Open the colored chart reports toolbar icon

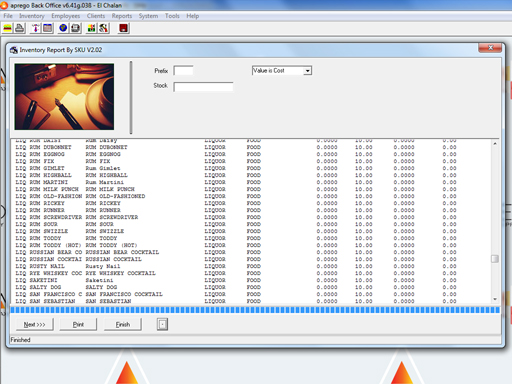tap(91, 28)
